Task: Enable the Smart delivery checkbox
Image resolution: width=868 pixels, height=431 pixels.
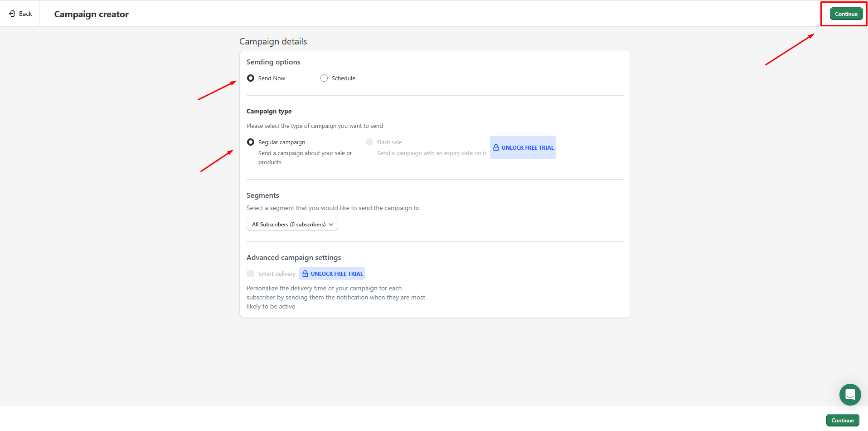Action: click(x=251, y=274)
